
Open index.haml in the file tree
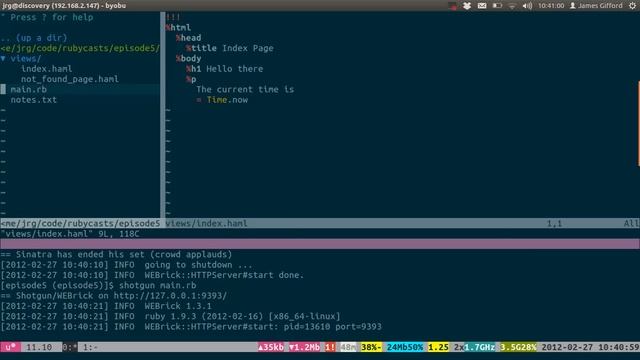click(x=47, y=69)
